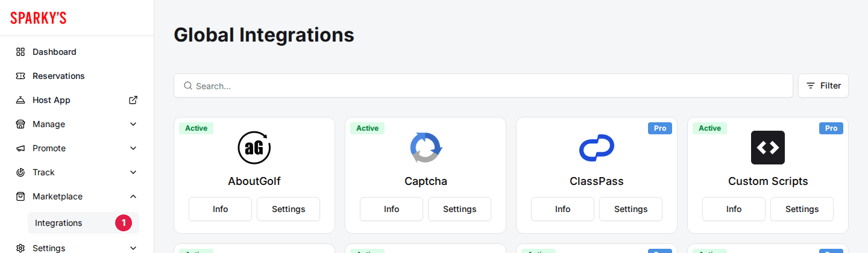Click the Marketplace bag icon
This screenshot has width=868, height=253.
click(20, 196)
